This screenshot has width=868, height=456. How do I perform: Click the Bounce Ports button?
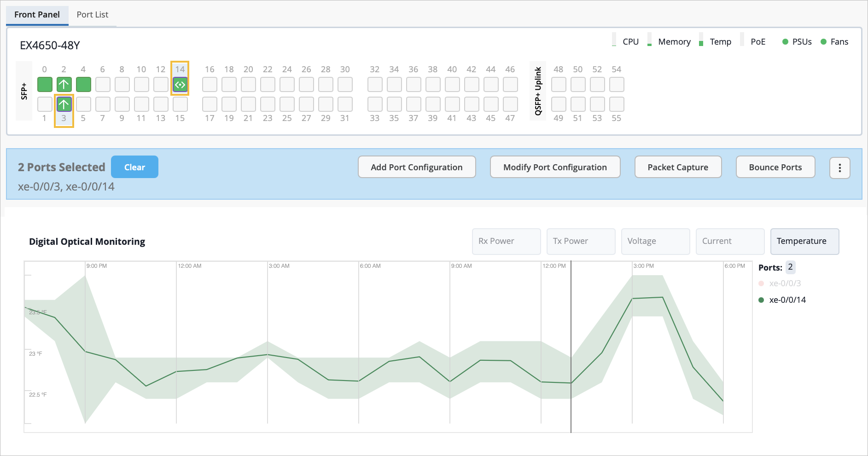click(775, 167)
